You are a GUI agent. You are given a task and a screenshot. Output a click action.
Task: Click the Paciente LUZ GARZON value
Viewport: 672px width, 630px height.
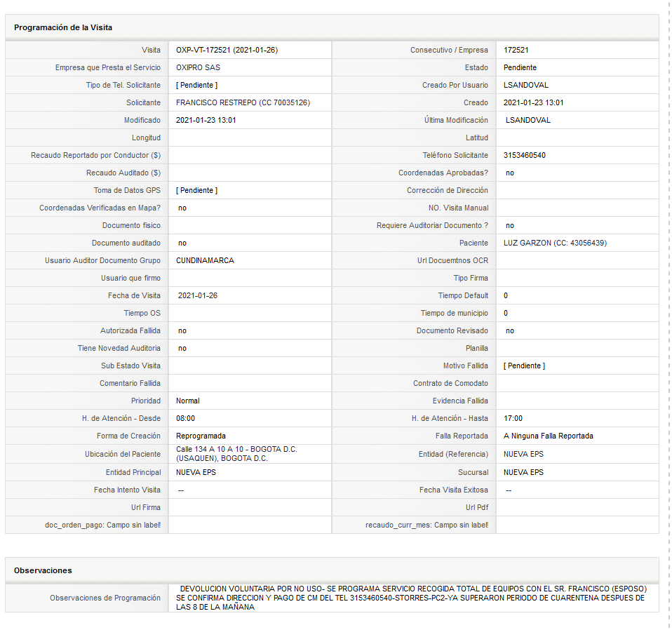click(x=555, y=243)
